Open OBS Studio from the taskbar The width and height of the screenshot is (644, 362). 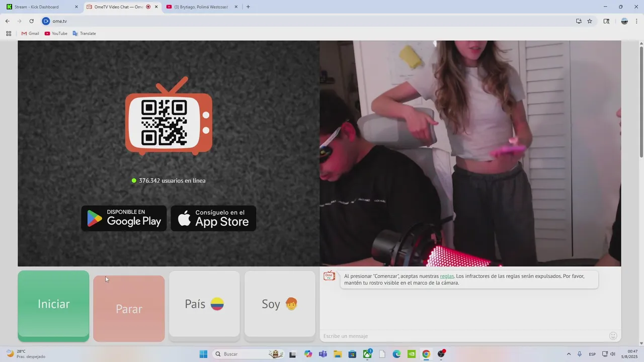(x=441, y=354)
